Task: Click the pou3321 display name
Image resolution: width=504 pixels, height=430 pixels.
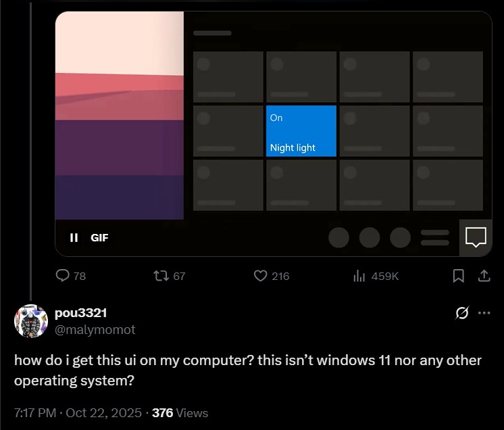Action: tap(80, 313)
